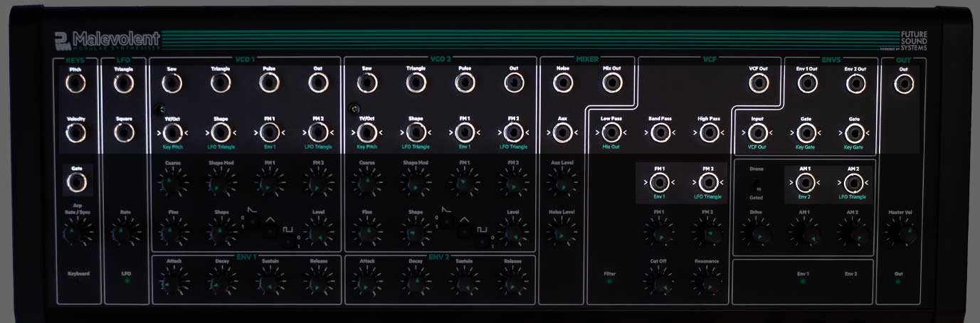Toggle the VCO 1 triangle waveform button
The width and height of the screenshot is (980, 323).
point(269,233)
